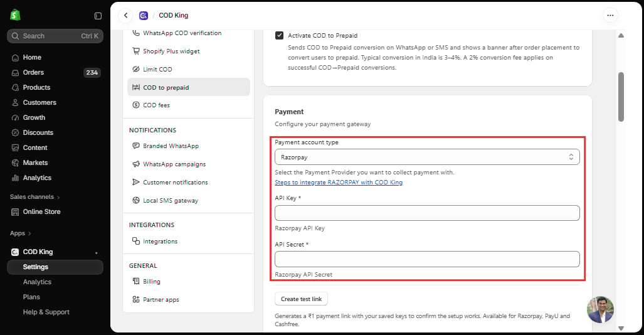Go back with the left chevron button
The image size is (644, 335).
point(125,16)
